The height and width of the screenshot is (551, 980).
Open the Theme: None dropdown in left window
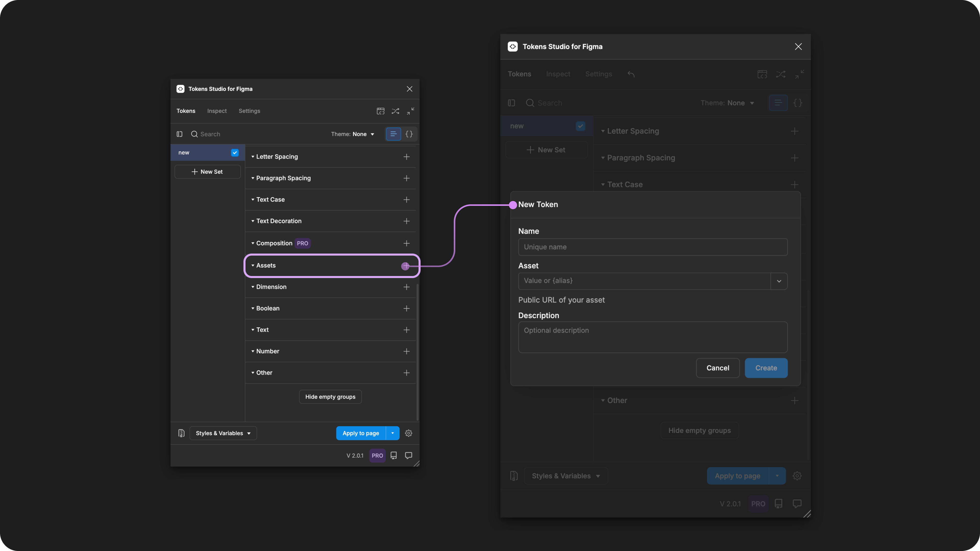click(x=353, y=134)
